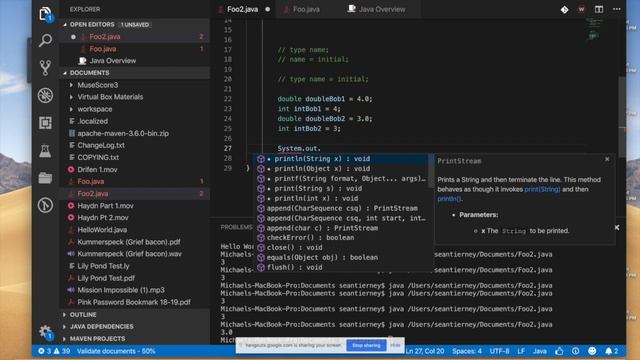640x360 pixels.
Task: Open Java Overview in Open Editors
Action: (x=113, y=61)
